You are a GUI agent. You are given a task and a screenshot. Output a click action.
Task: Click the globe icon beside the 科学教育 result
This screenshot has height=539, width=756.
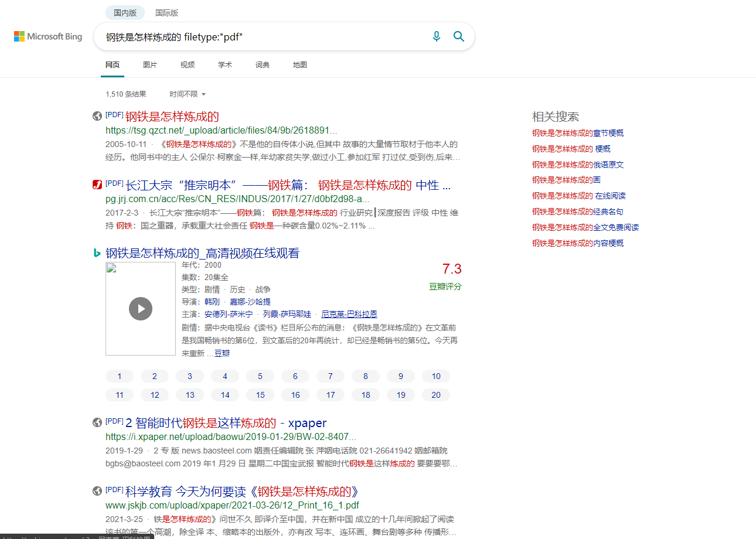click(x=97, y=492)
